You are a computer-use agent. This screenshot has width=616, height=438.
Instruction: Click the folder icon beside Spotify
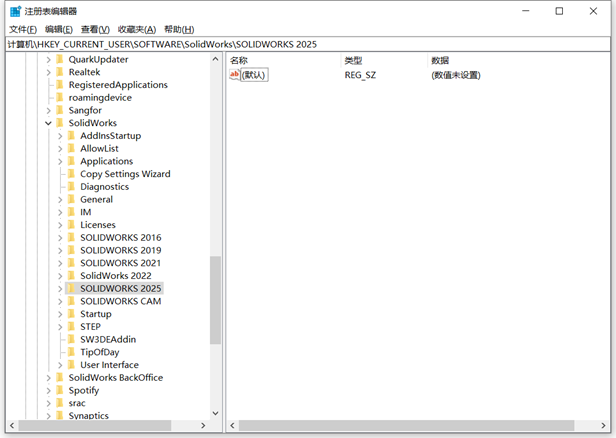59,390
